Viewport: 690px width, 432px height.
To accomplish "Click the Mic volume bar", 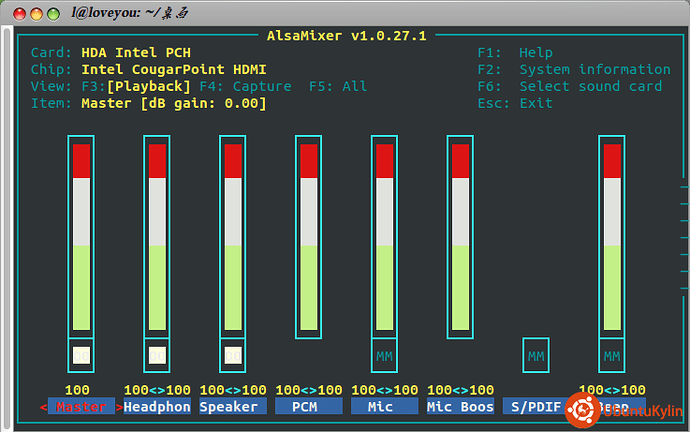I will click(384, 237).
